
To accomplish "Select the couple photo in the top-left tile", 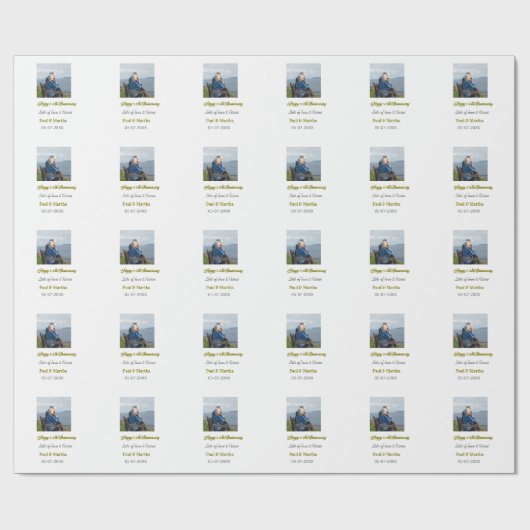I will point(54,80).
